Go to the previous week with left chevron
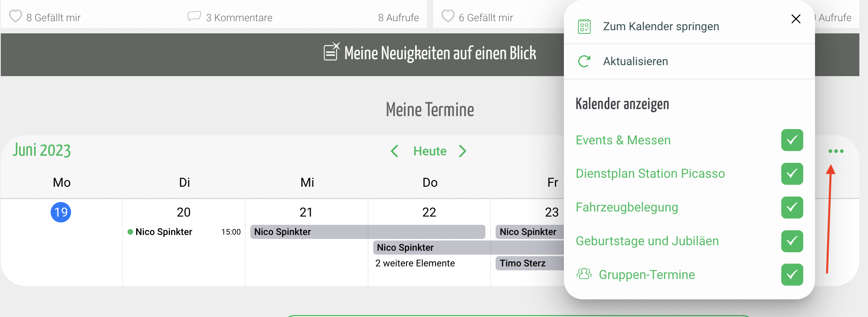Screen dimensions: 868x317 click(x=395, y=151)
